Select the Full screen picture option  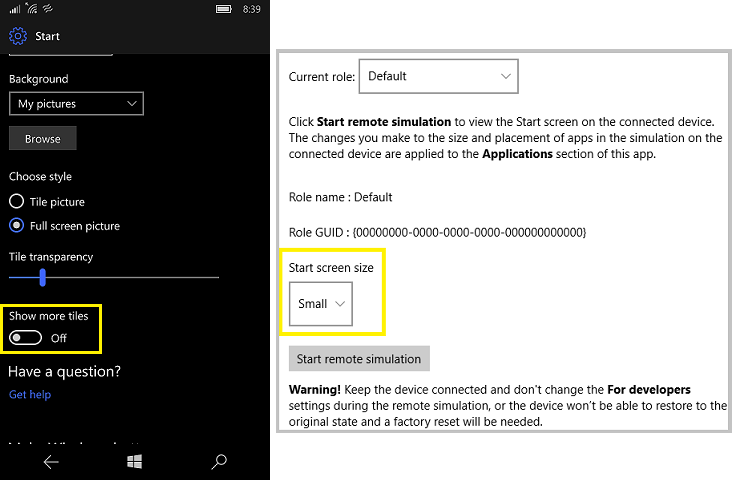[17, 225]
